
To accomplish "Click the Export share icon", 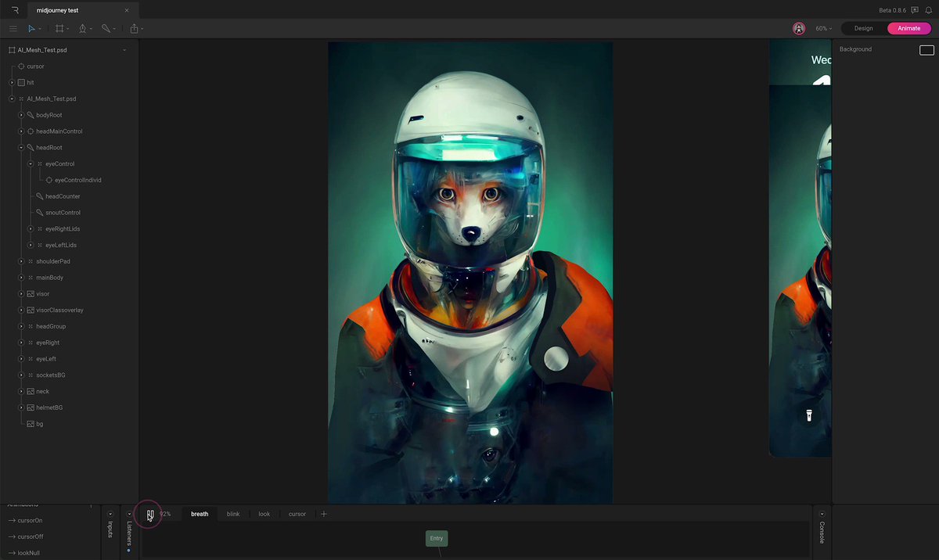I will 134,28.
